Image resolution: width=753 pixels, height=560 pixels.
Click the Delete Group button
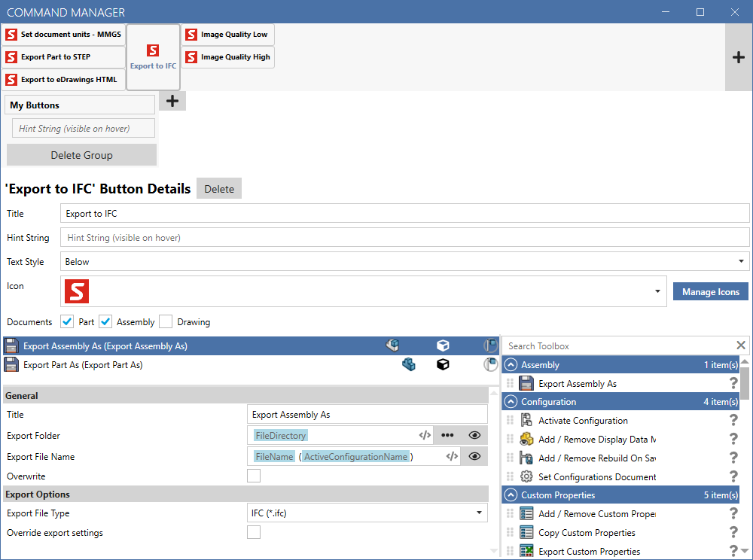pyautogui.click(x=81, y=155)
